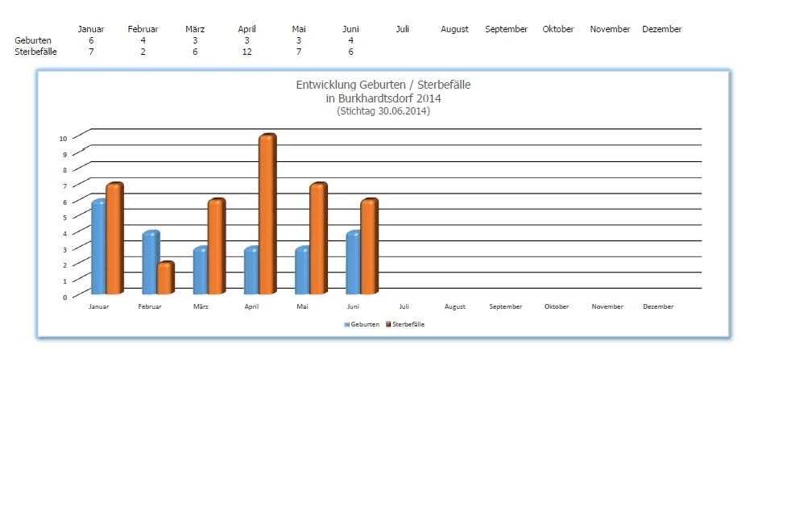The image size is (812, 508).
Task: Click the 'November' label on chart x-axis
Action: pos(607,306)
